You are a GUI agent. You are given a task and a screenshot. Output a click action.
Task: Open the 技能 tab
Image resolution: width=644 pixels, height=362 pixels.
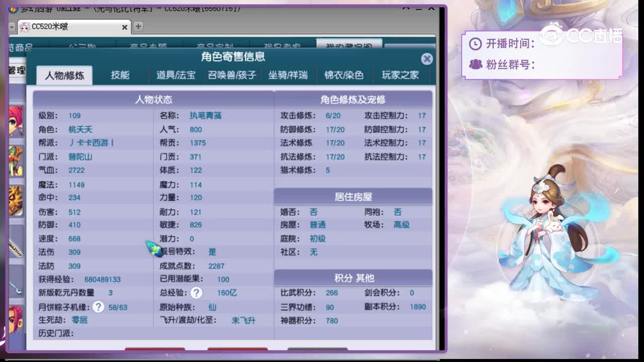click(120, 75)
